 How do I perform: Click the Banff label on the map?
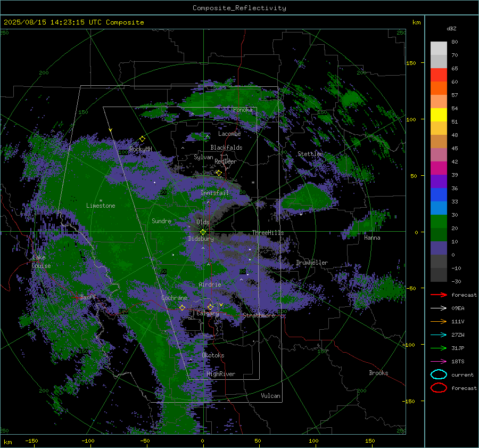[88, 297]
